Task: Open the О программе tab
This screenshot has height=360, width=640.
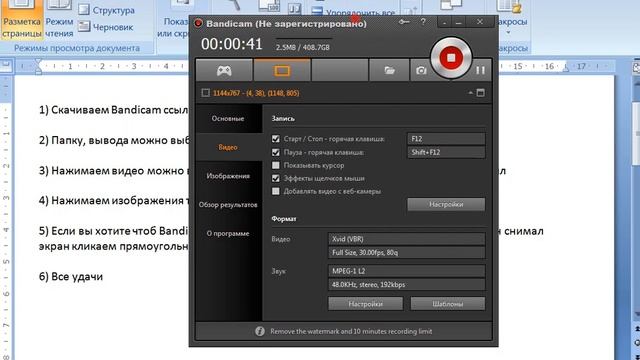Action: (x=228, y=233)
